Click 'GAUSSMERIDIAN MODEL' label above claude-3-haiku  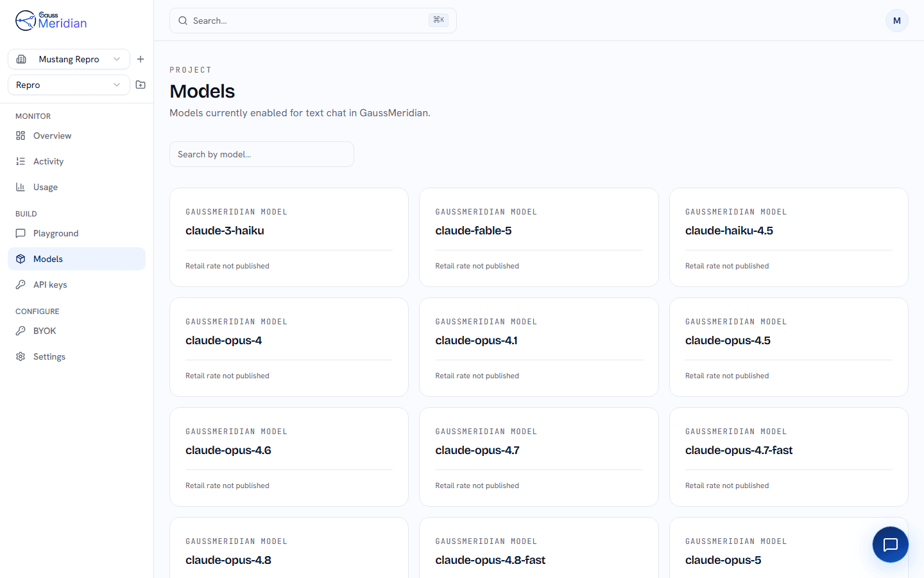236,212
